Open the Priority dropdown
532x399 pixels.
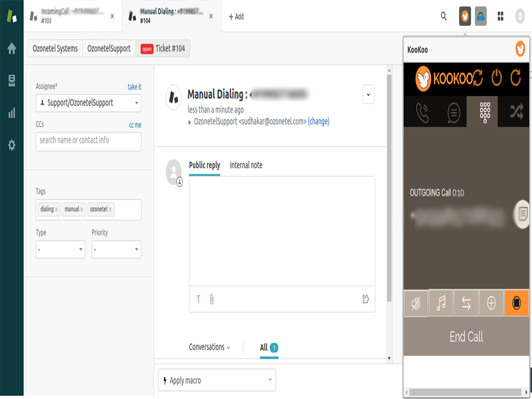[116, 249]
